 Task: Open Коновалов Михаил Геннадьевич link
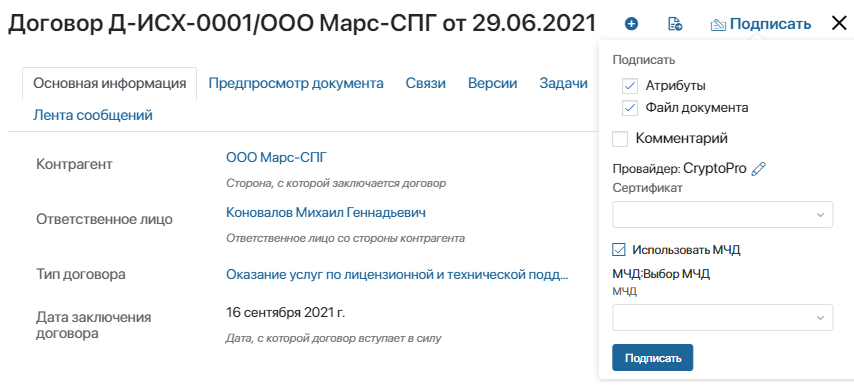[326, 213]
